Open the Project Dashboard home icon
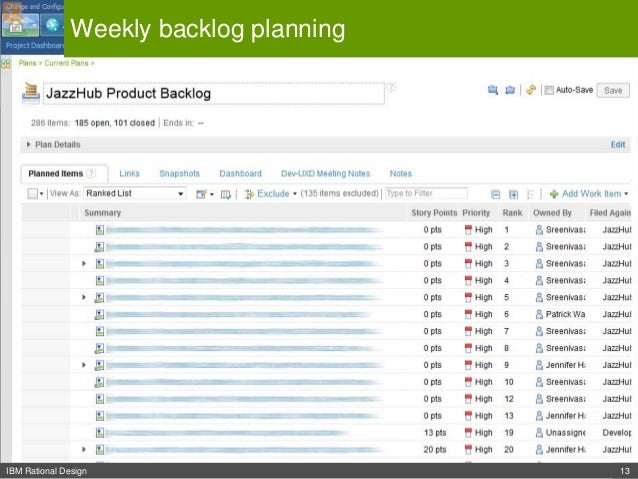Viewport: 638px width, 479px height. pyautogui.click(x=20, y=25)
